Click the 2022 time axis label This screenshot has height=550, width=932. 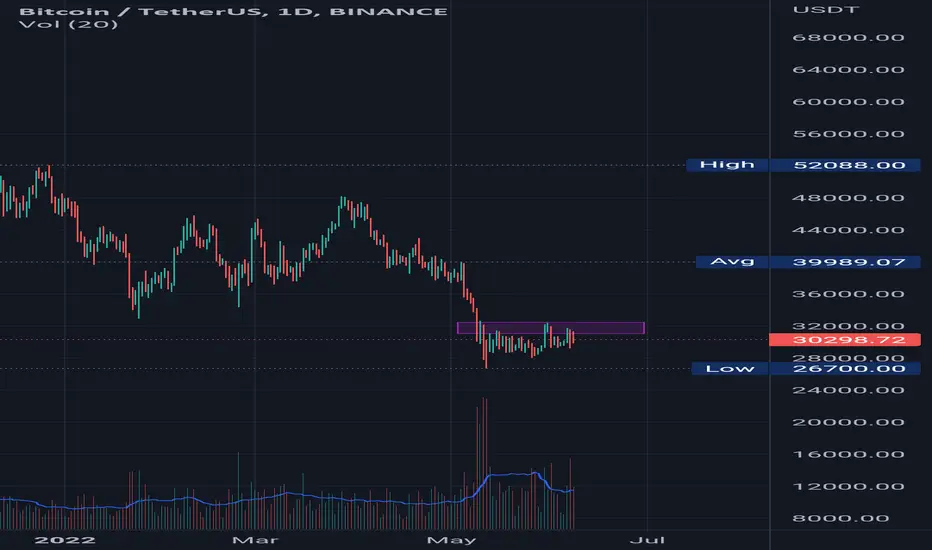tap(65, 540)
